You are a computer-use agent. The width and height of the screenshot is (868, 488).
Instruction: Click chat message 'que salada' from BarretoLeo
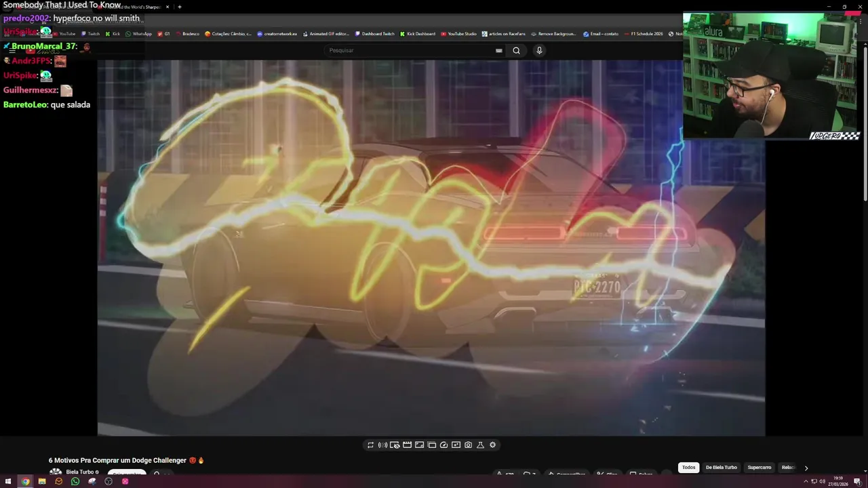(70, 105)
